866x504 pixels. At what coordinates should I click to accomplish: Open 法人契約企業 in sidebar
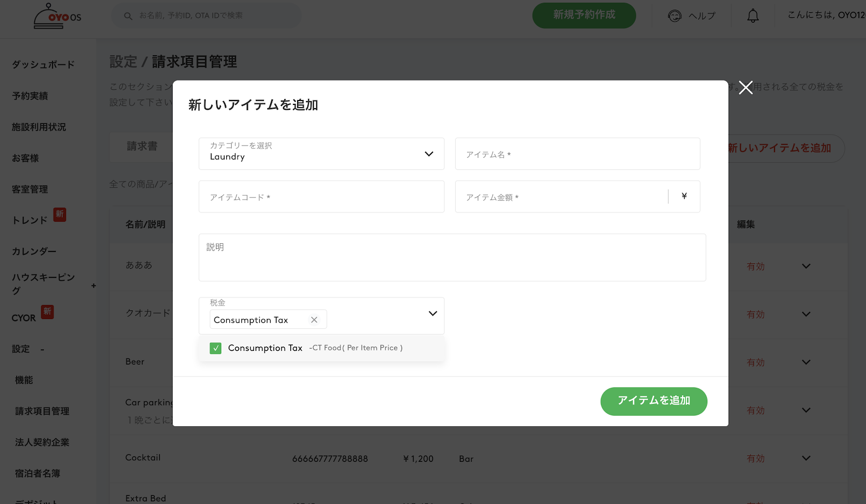pyautogui.click(x=42, y=442)
